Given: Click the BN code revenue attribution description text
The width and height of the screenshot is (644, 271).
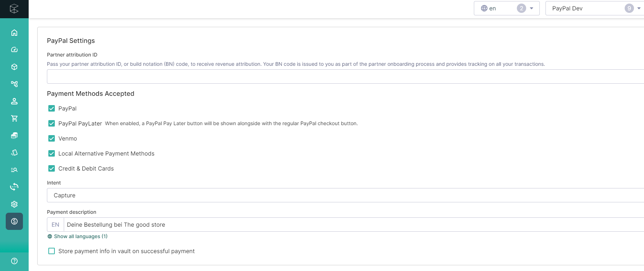Looking at the screenshot, I should (296, 64).
